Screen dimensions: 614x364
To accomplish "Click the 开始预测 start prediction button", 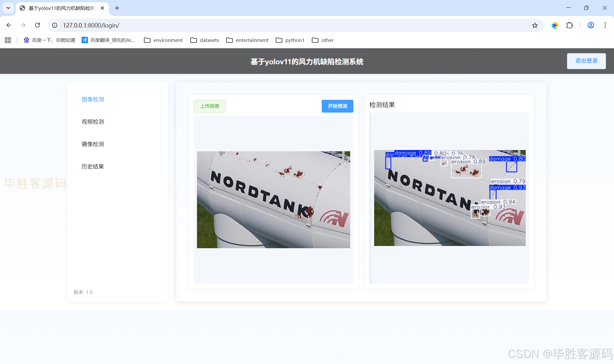I will [x=337, y=106].
